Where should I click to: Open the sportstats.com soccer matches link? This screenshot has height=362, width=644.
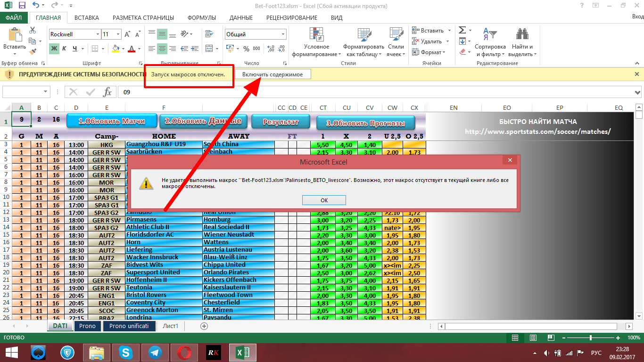coord(538,132)
